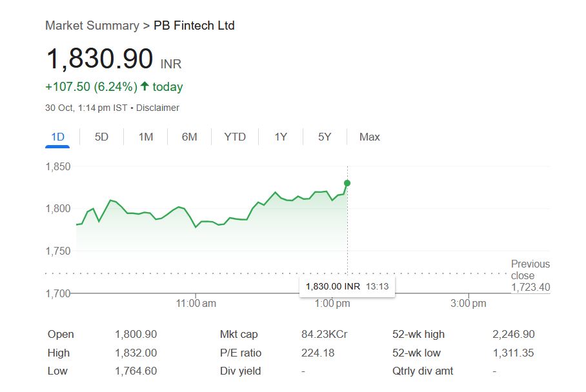Screen dimensions: 586x392
Task: Click the Market Summary breadcrumb link
Action: coord(92,26)
